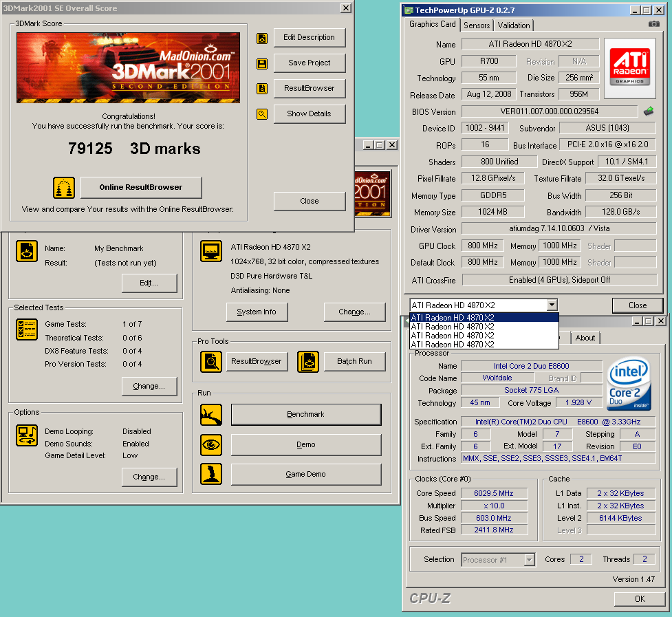The height and width of the screenshot is (617, 672).
Task: Click the BIOS save chip icon in GPU-Z
Action: [649, 111]
